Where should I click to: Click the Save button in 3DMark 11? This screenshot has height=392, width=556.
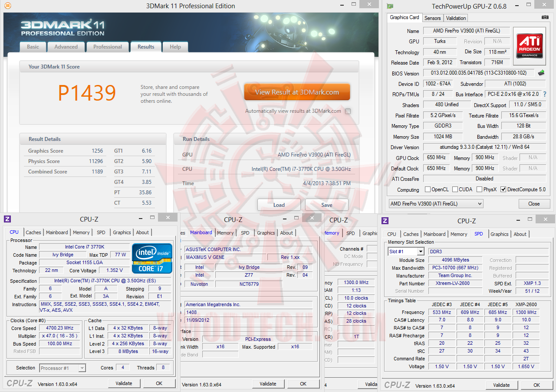[x=327, y=205]
